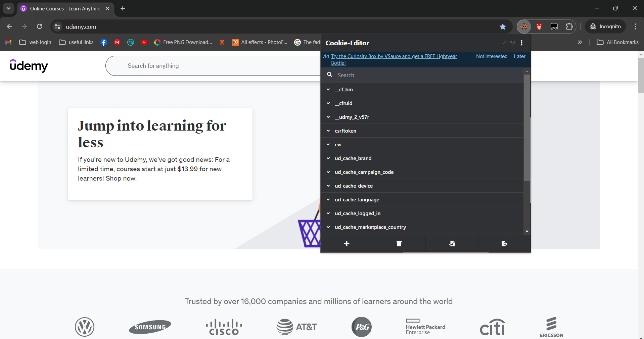Click the cookie list scroll-up arrow
The image size is (644, 339).
[x=527, y=71]
